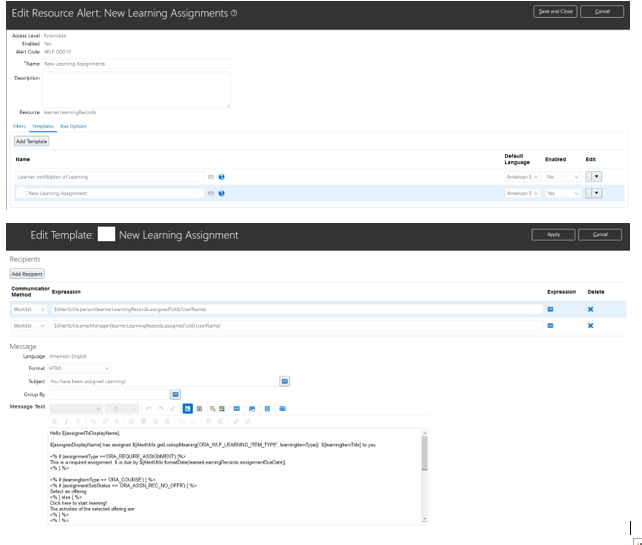
Task: Open Edit menu arrow for New Learning Assignment row
Action: (x=597, y=193)
